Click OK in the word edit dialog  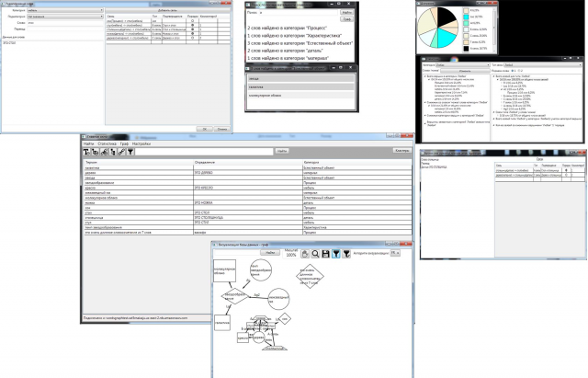205,129
